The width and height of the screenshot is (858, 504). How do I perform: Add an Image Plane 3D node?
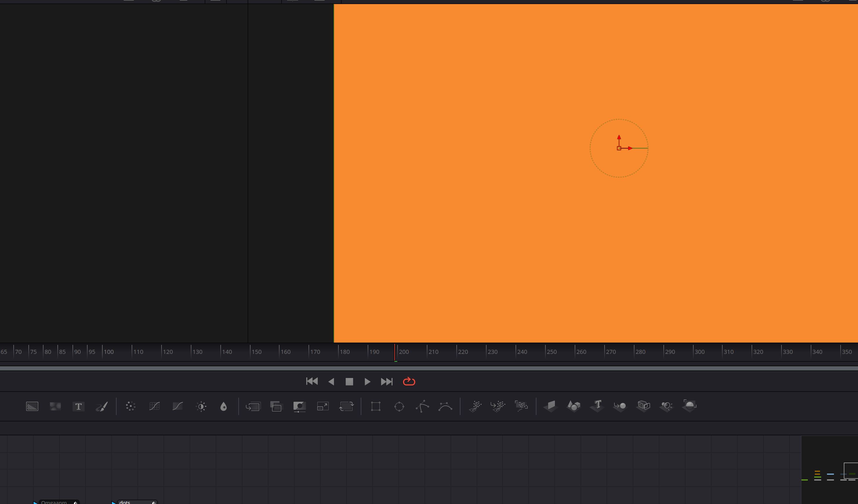click(x=550, y=406)
